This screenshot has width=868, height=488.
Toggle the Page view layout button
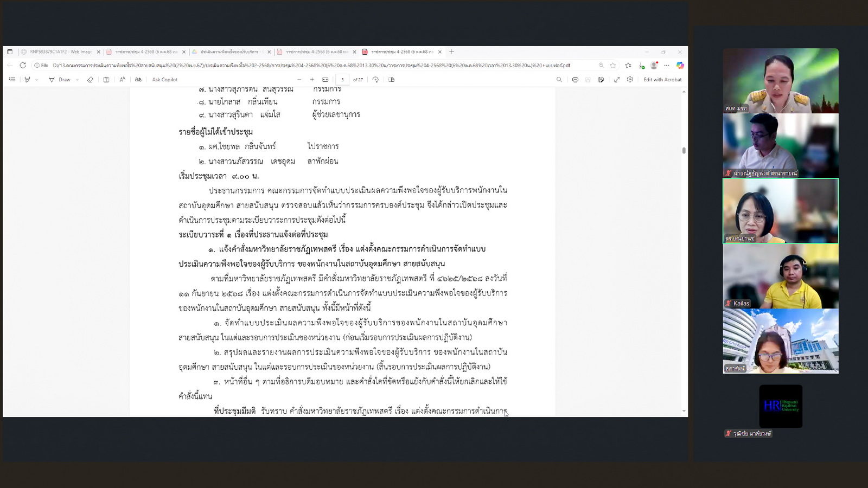[392, 80]
